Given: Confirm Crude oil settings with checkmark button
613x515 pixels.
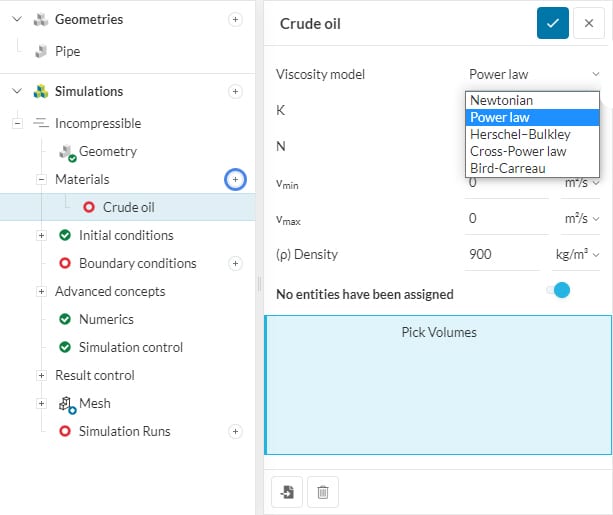Looking at the screenshot, I should coord(552,23).
